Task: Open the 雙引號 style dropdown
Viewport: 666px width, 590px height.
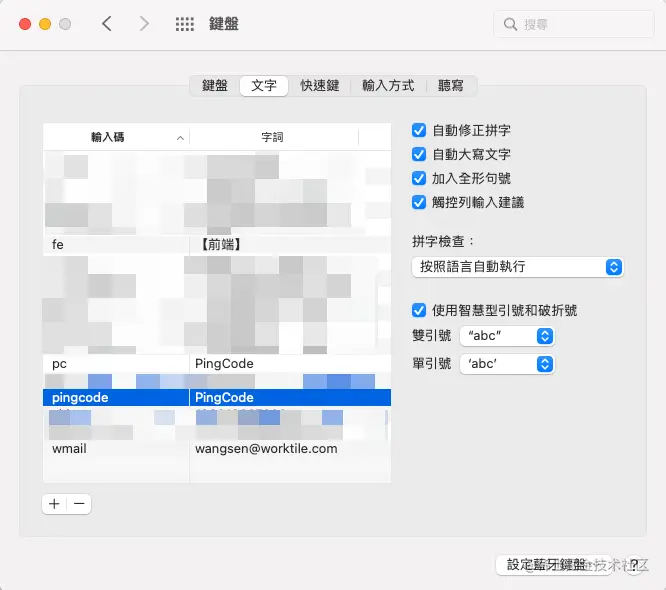Action: [507, 336]
